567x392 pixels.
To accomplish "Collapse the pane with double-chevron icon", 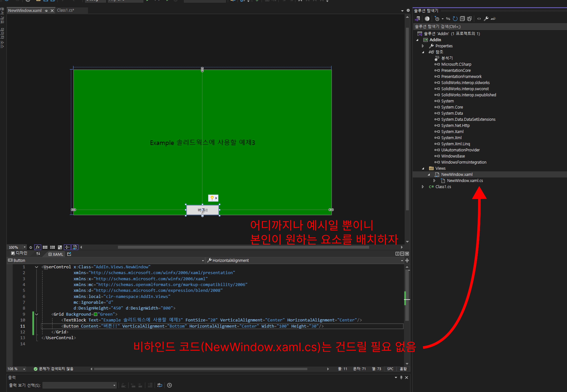I will 407,254.
